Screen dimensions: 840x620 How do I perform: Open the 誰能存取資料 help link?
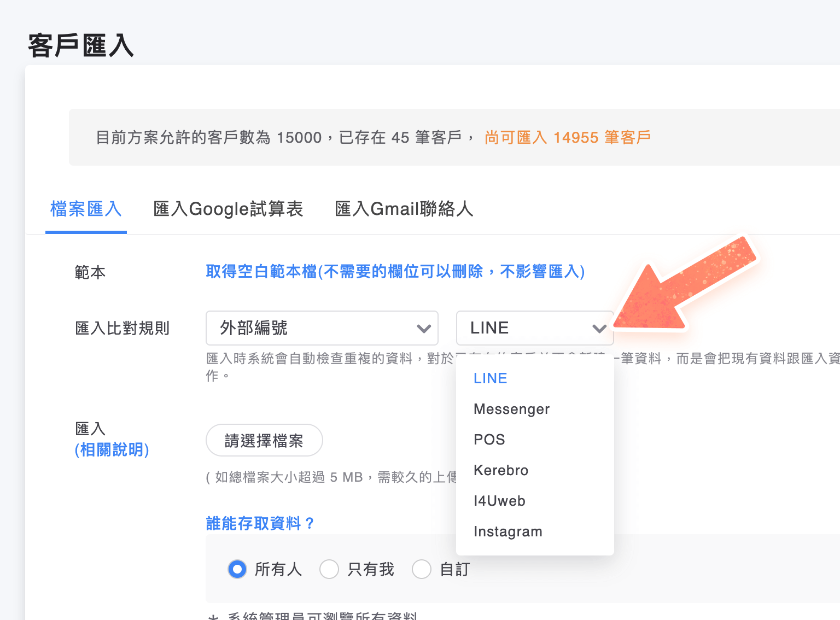pos(260,523)
